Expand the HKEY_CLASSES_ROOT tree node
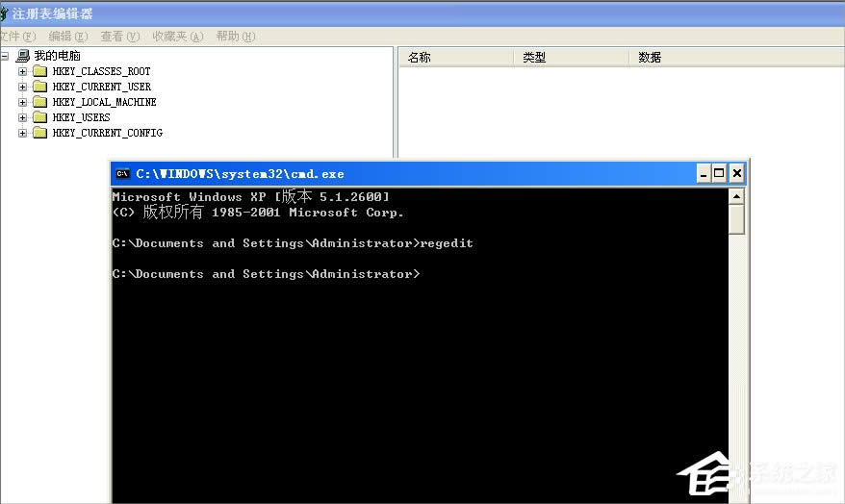Viewport: 845px width, 504px height. (22, 71)
